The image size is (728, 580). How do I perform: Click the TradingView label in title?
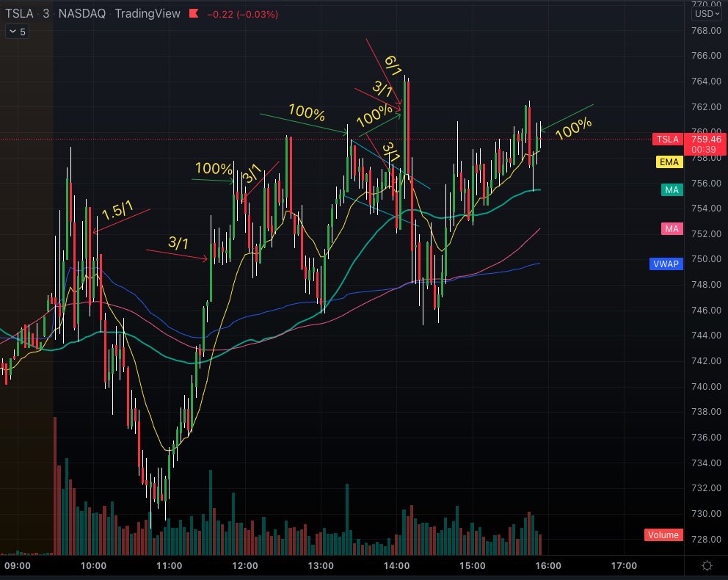148,13
